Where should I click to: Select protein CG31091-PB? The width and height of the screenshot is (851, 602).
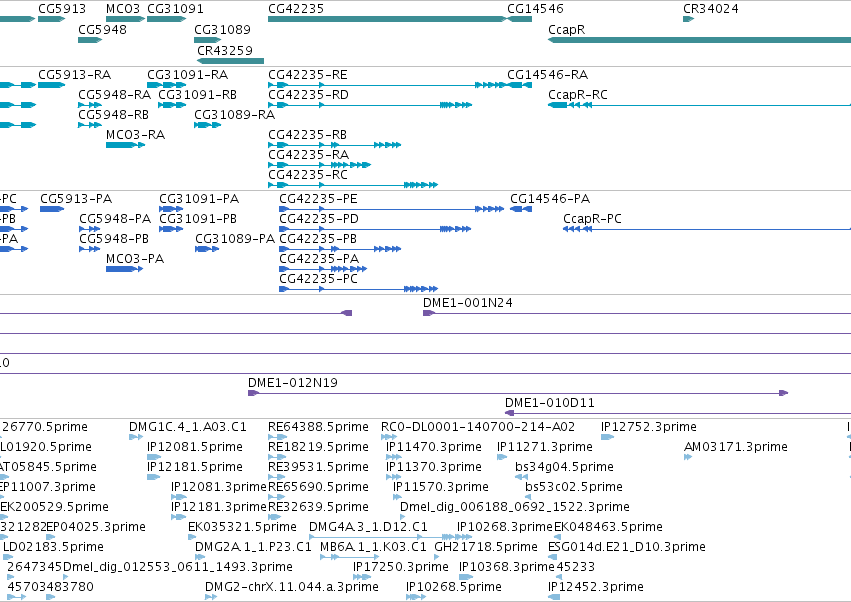(x=172, y=229)
